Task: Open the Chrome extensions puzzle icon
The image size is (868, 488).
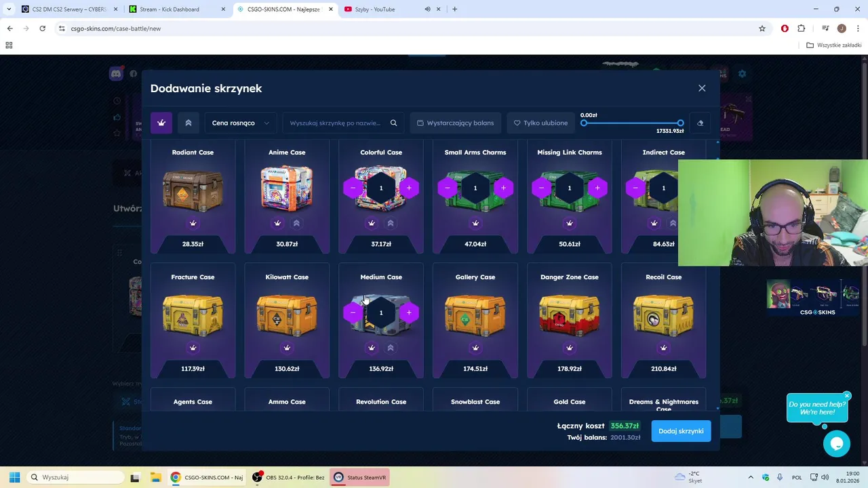Action: 802,28
